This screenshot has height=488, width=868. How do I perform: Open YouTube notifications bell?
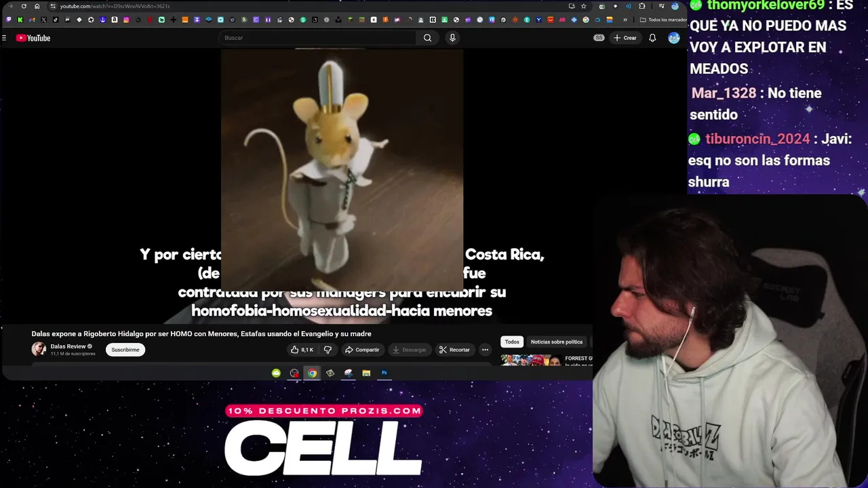[652, 38]
